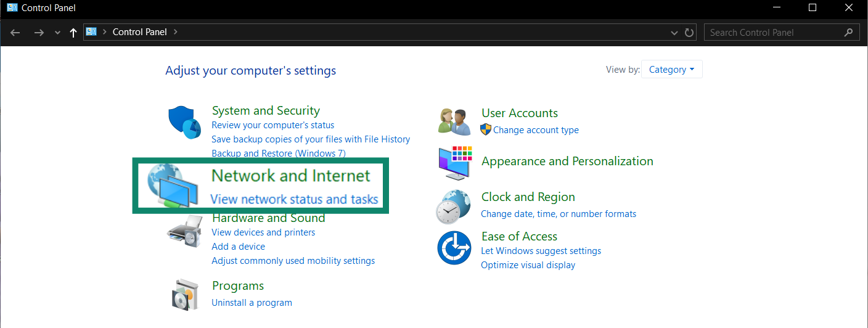Screen dimensions: 868x328
Task: Open the recent locations history arrow
Action: (x=57, y=33)
